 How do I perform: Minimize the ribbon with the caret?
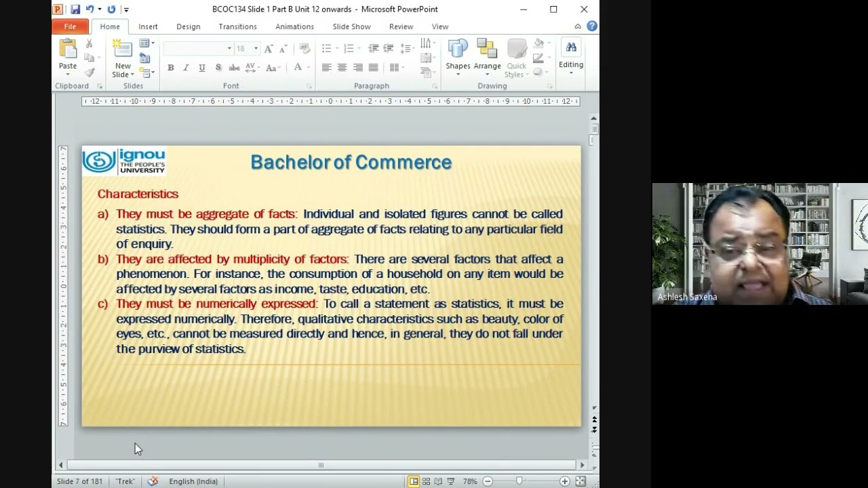click(x=578, y=26)
